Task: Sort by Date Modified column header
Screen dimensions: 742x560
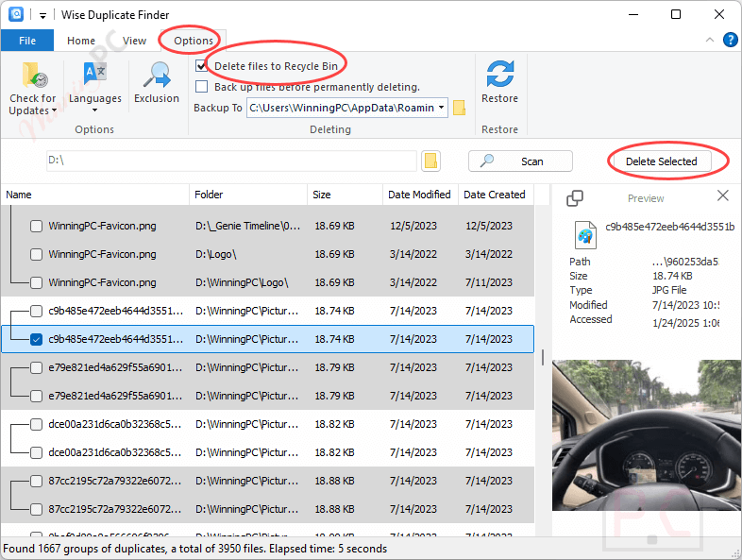Action: (x=420, y=195)
